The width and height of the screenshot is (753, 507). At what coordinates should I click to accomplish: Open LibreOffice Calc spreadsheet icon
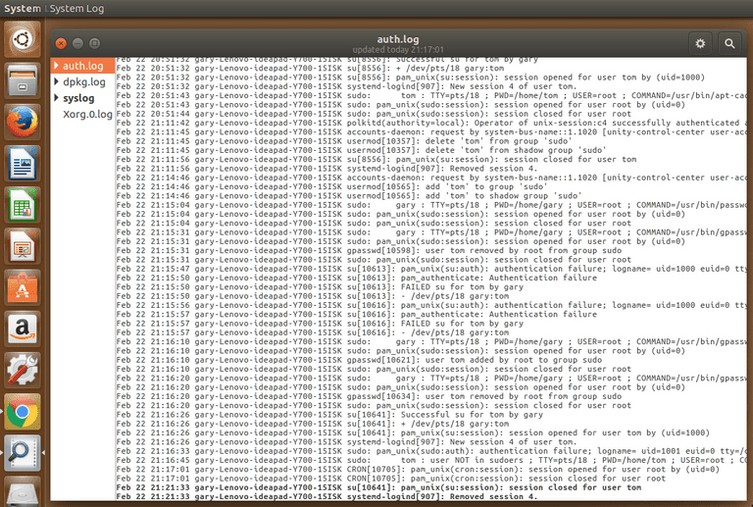pyautogui.click(x=22, y=205)
